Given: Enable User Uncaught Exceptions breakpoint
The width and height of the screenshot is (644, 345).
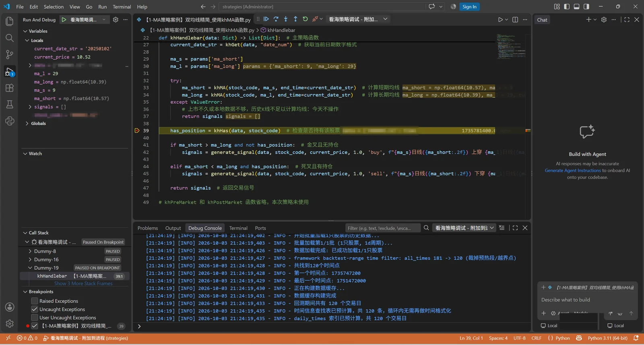Looking at the screenshot, I should tap(35, 318).
